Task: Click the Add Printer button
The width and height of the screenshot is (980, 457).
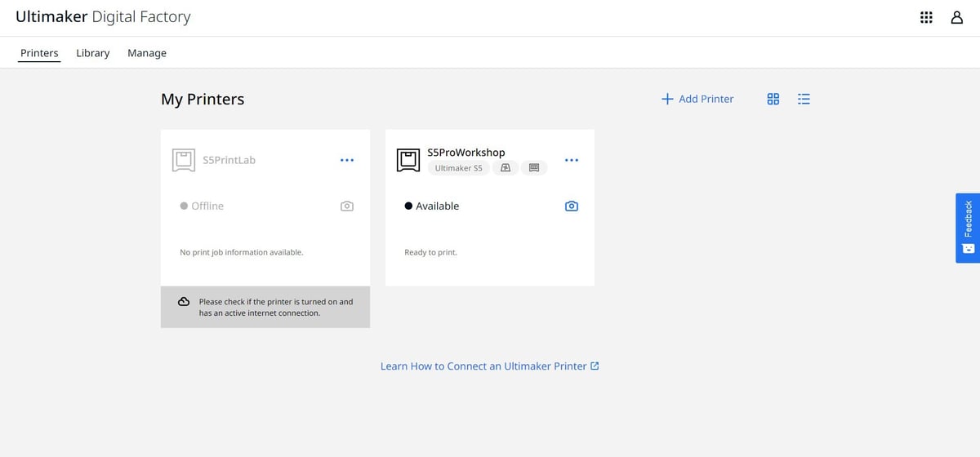Action: click(x=697, y=99)
